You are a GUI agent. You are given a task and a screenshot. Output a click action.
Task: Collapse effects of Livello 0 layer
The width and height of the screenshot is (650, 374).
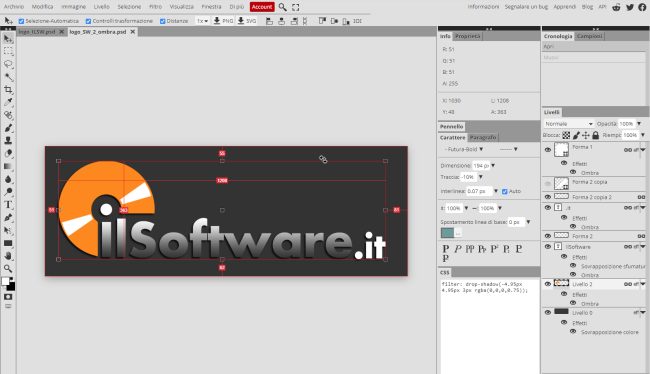643,313
